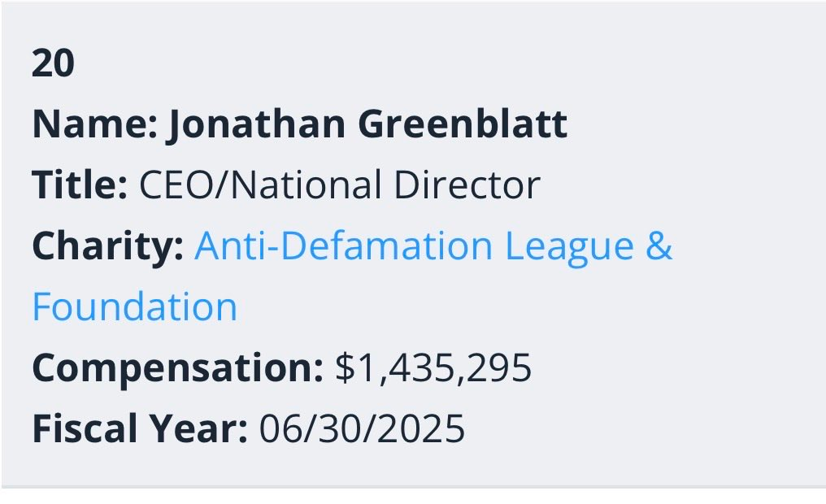The width and height of the screenshot is (826, 504).
Task: Select the rank number 20 heading
Action: click(x=53, y=63)
